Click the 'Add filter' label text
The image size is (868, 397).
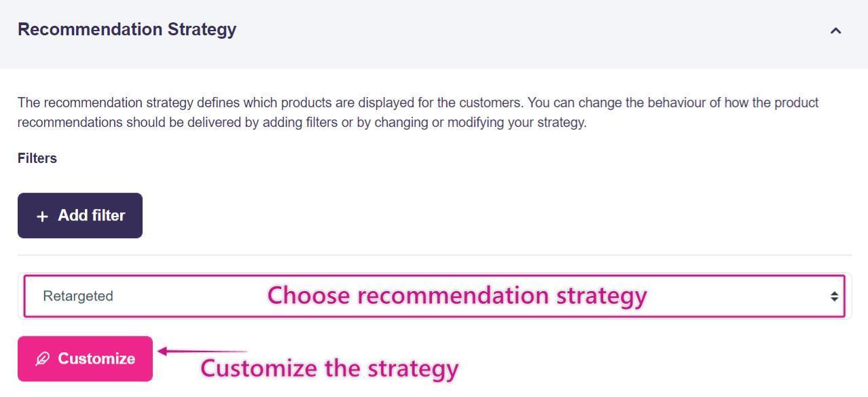click(91, 216)
